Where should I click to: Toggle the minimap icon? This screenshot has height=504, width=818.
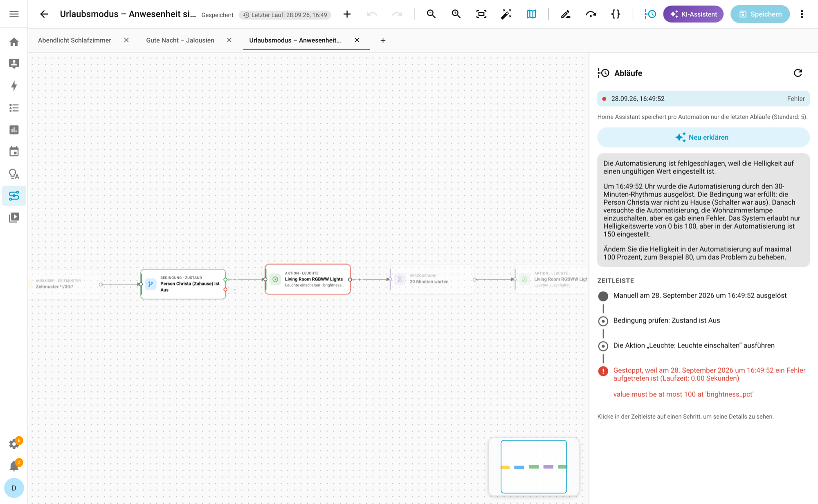point(531,14)
